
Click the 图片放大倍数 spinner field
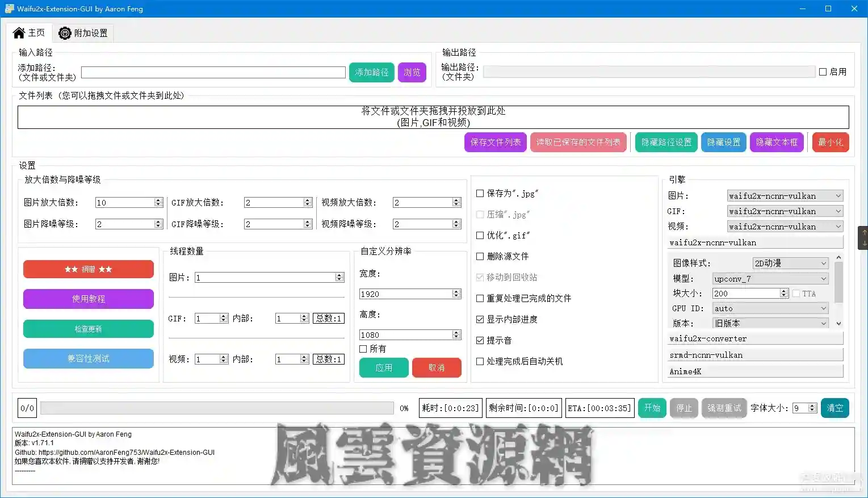pos(129,203)
